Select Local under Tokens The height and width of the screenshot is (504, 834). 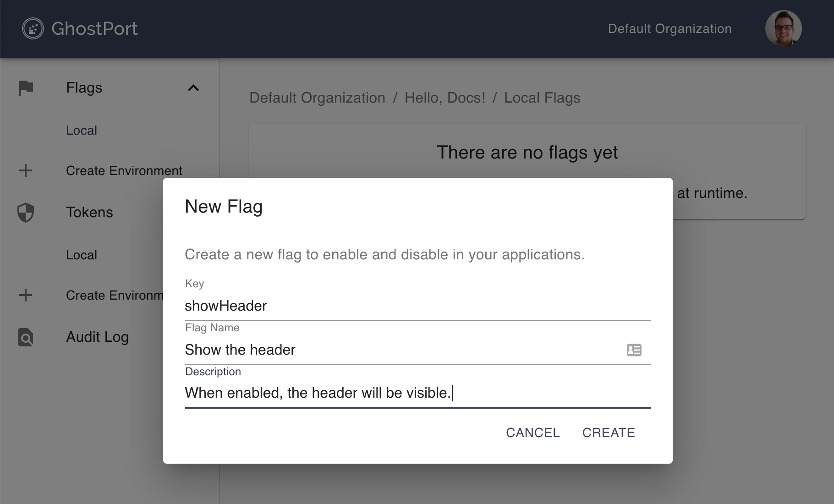tap(81, 255)
